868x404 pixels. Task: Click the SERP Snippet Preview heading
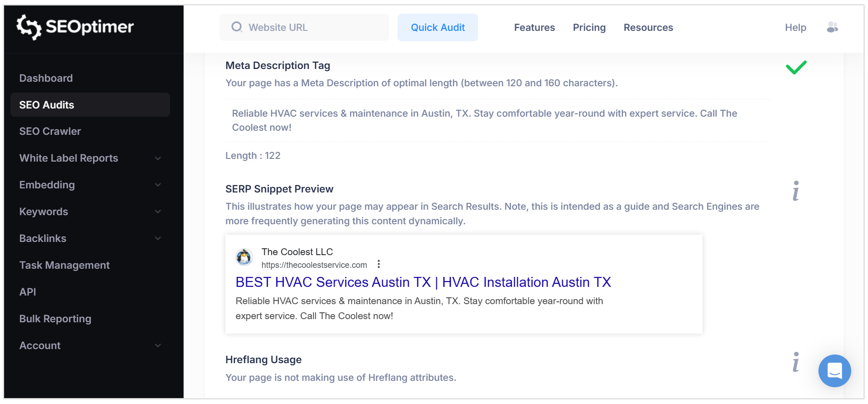tap(279, 189)
